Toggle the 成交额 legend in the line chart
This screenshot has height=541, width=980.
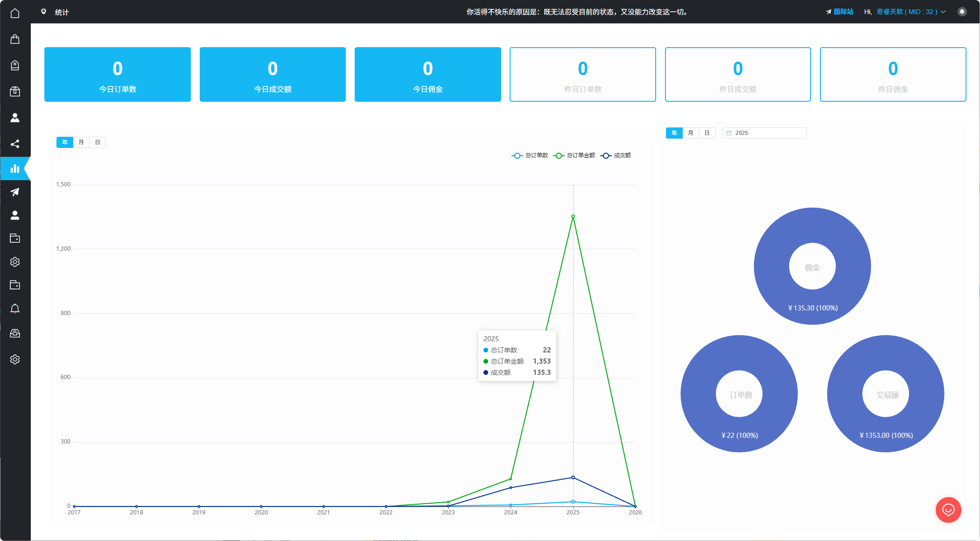616,155
